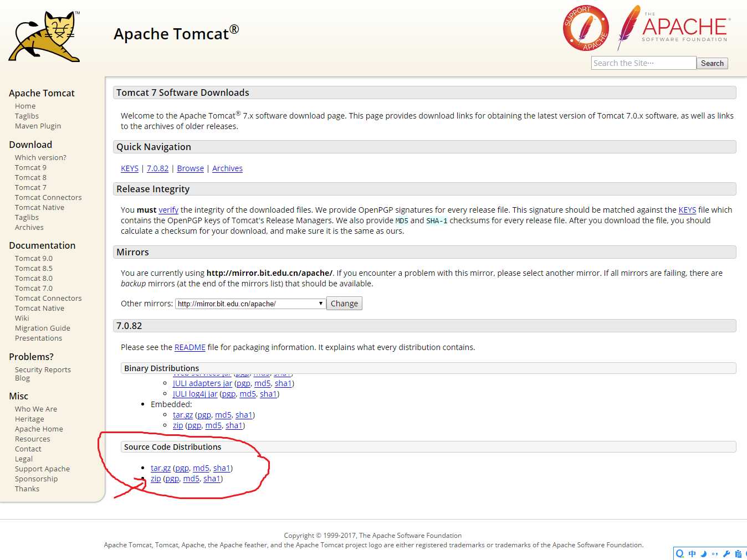
Task: Open the KEYS link in Release Integrity paragraph
Action: 687,210
